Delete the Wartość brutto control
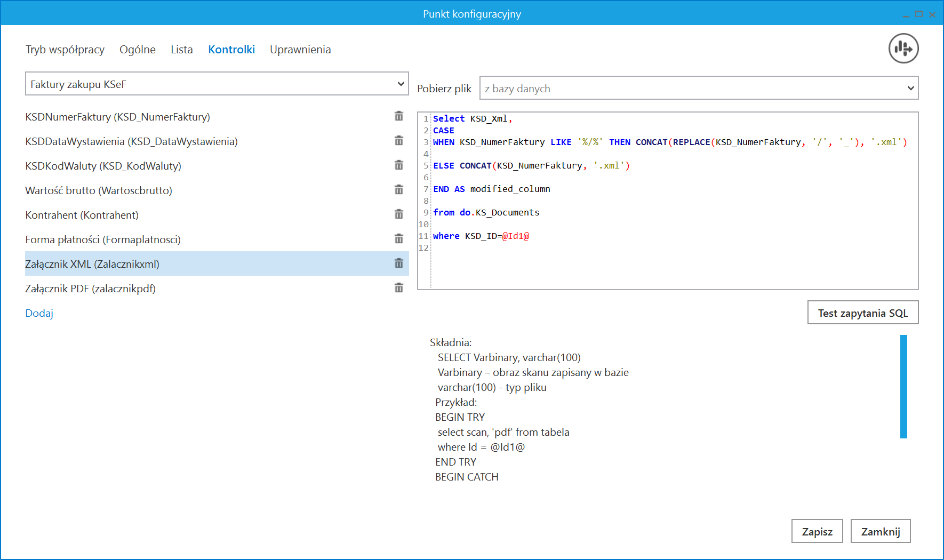This screenshot has width=944, height=560. 398,190
